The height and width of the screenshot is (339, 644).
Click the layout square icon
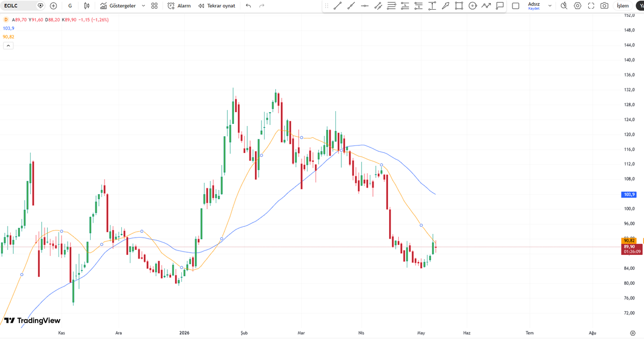[x=516, y=6]
